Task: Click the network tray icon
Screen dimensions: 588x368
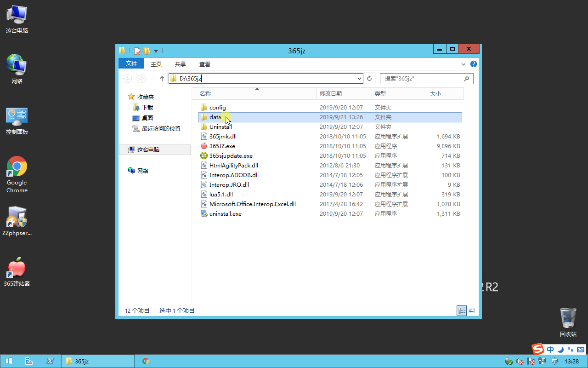Action: (x=542, y=362)
